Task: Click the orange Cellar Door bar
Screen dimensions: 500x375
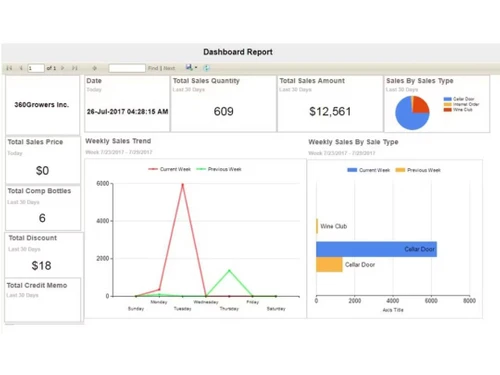Action: pyautogui.click(x=329, y=265)
